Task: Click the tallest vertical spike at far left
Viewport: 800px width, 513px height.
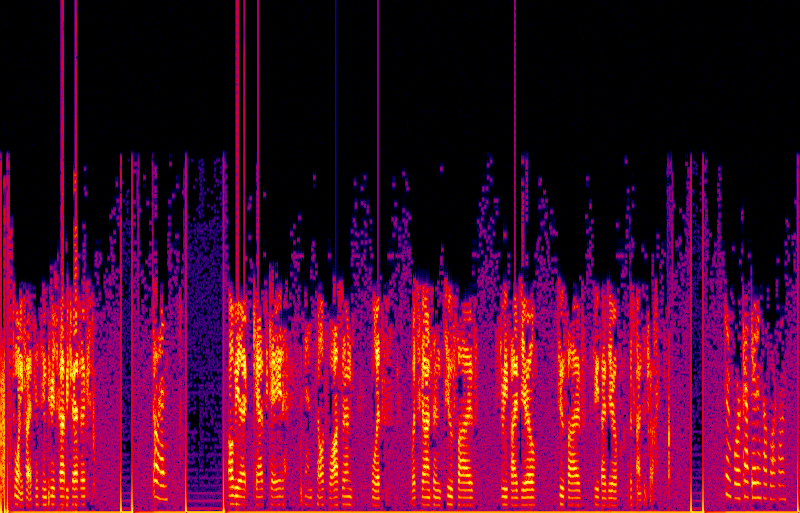Action: tap(62, 100)
